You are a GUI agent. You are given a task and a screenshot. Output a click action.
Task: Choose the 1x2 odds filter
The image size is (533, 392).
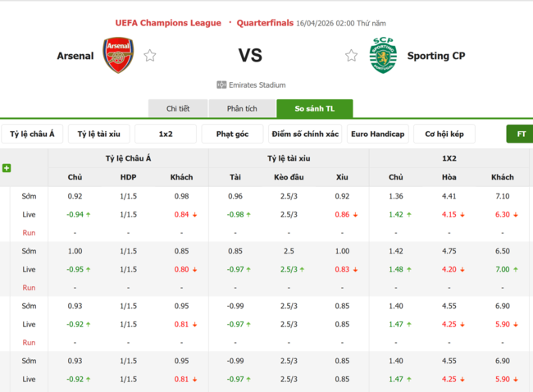[166, 134]
